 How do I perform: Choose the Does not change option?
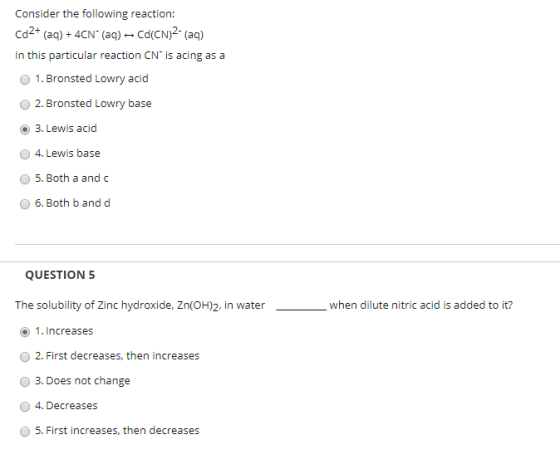(25, 382)
